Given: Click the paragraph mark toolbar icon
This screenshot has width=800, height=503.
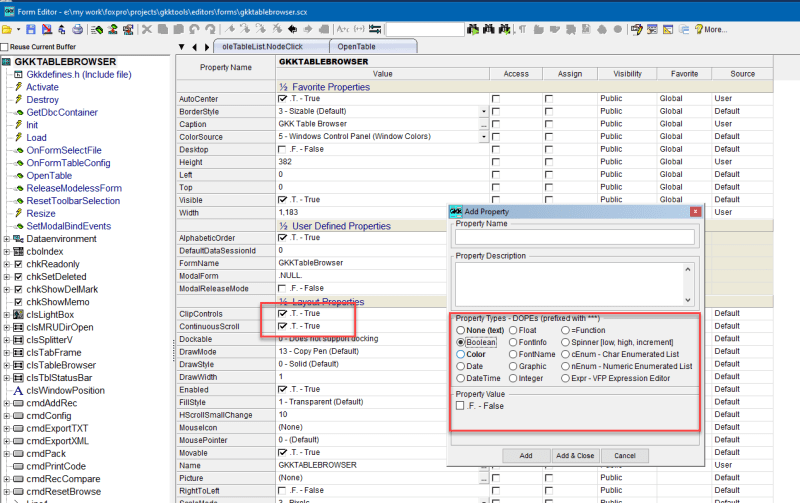Looking at the screenshot, I should pyautogui.click(x=522, y=30).
